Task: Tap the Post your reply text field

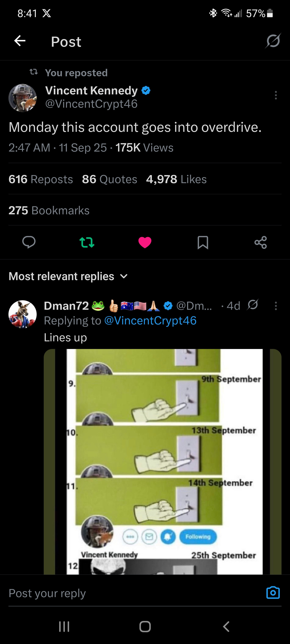Action: coord(125,593)
